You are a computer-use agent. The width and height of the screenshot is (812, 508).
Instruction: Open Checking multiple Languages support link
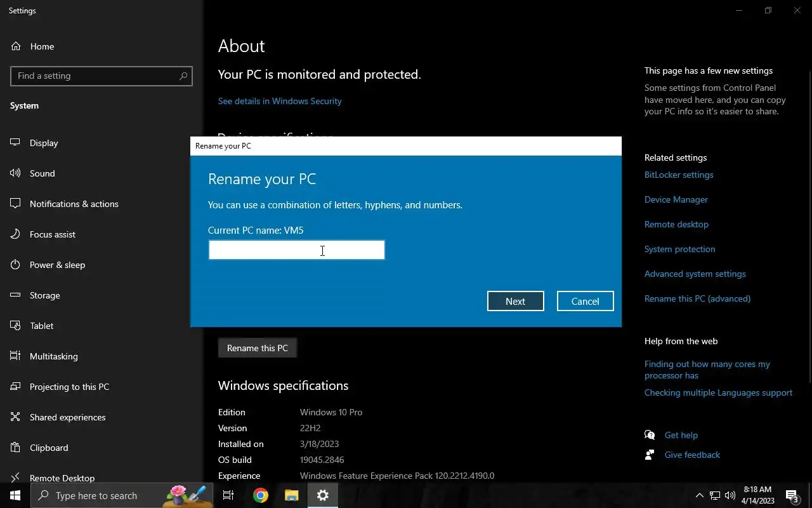click(718, 392)
